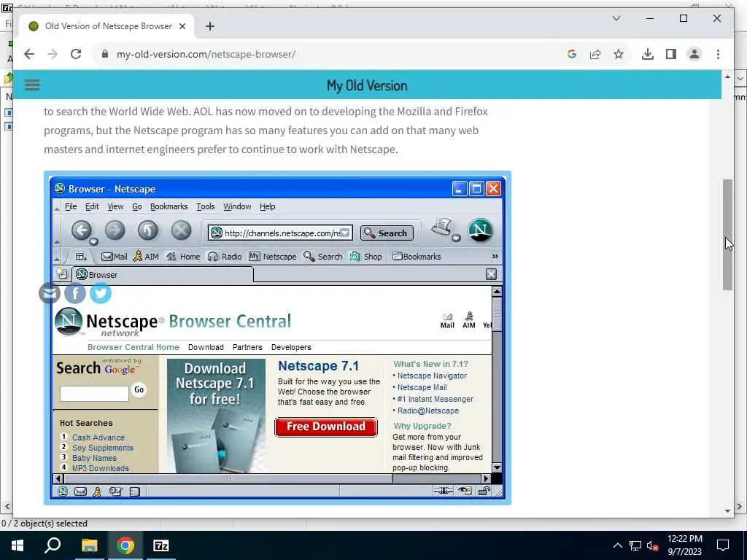Click Netscape screenshot's Window menu
This screenshot has width=747, height=560.
click(237, 206)
